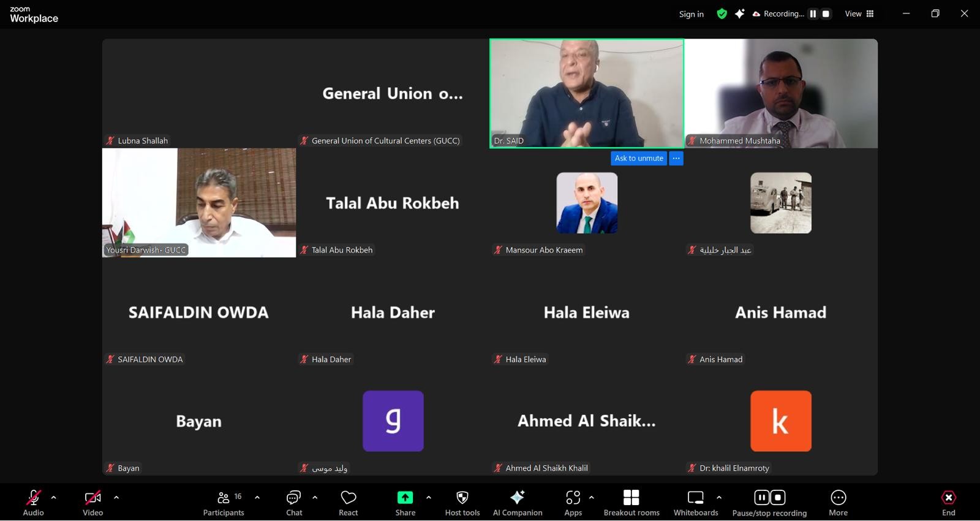The width and height of the screenshot is (980, 521).
Task: Click the green encryption shield icon
Action: click(722, 14)
